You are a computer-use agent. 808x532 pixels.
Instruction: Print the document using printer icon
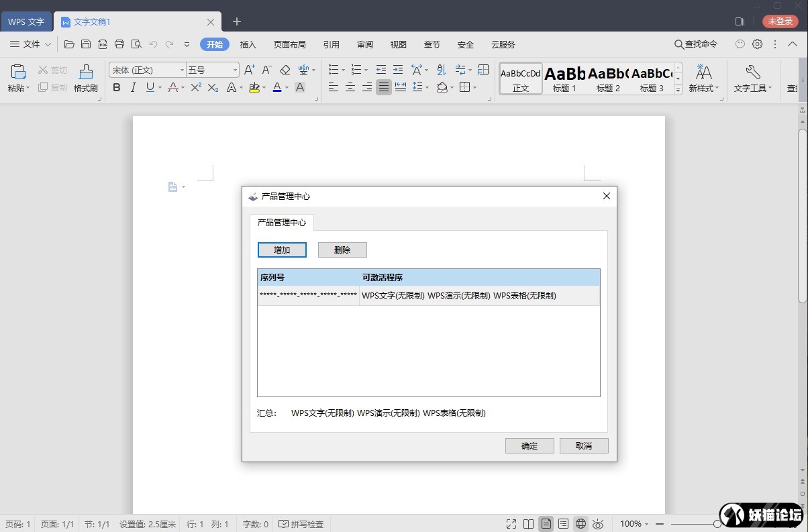coord(119,44)
